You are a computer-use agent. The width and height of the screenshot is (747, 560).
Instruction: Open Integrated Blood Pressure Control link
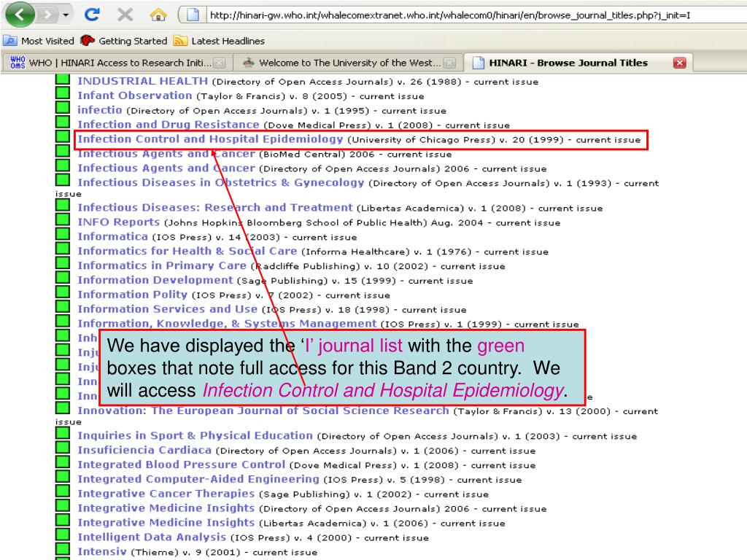pos(181,464)
